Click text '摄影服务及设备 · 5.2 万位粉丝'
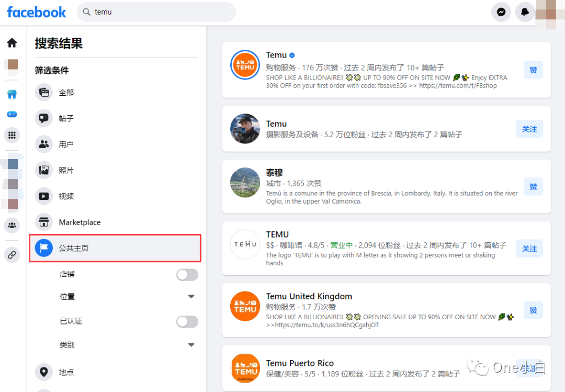565x392 pixels. [315, 135]
